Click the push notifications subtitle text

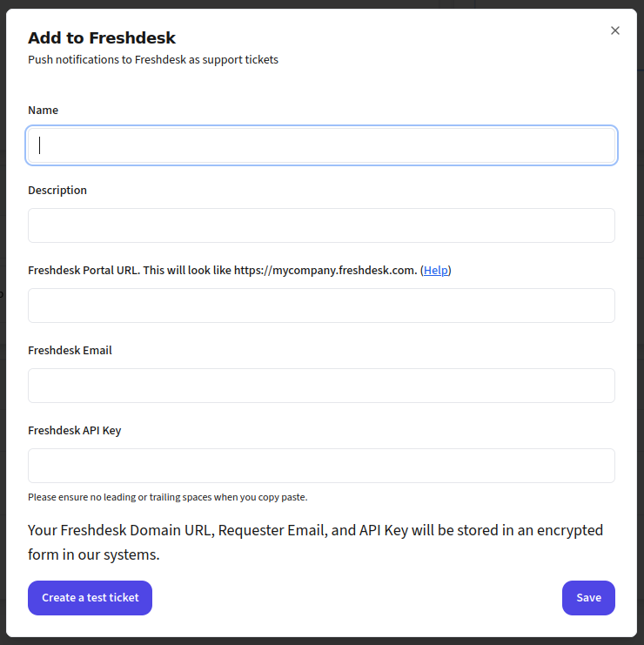tap(153, 60)
